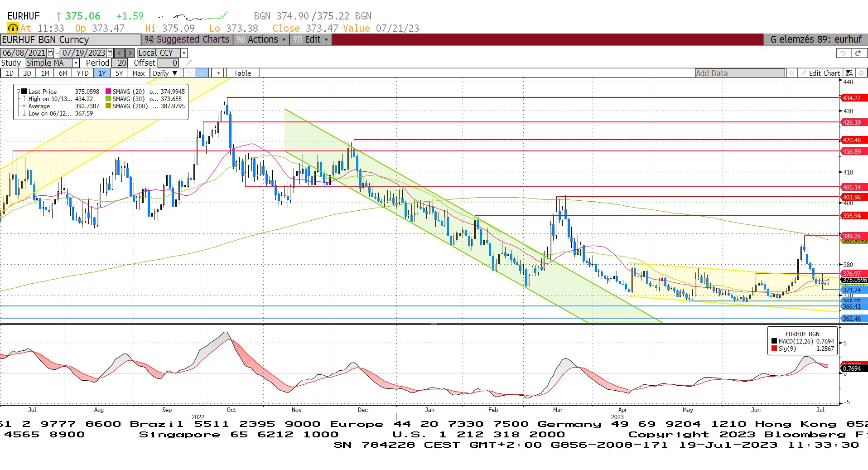
Task: Open the end date calendar picker
Action: [x=110, y=53]
